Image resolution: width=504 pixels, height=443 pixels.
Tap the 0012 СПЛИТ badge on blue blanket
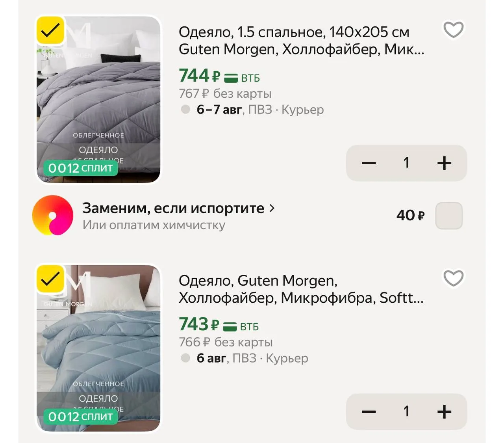[80, 417]
